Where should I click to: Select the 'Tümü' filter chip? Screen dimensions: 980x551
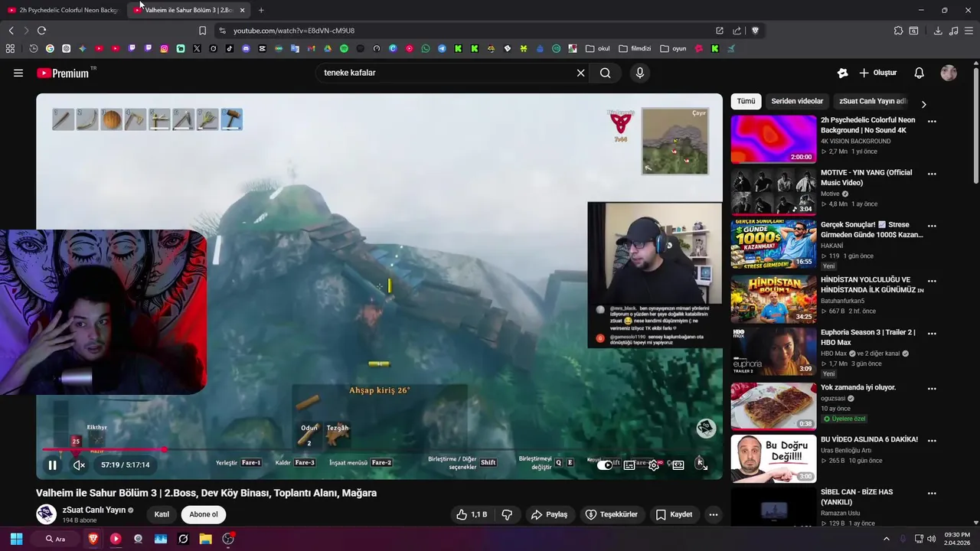746,101
